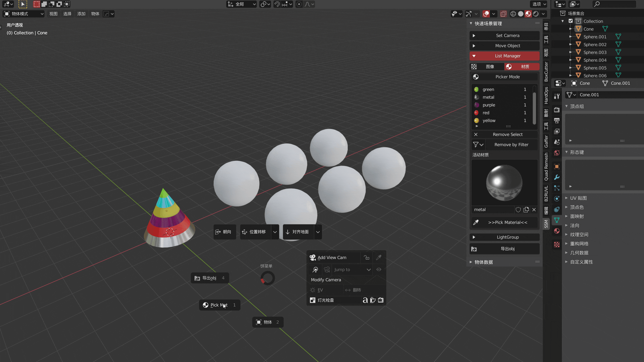Click the eyedropper next to Pick Material
Image resolution: width=644 pixels, height=362 pixels.
[x=476, y=222]
